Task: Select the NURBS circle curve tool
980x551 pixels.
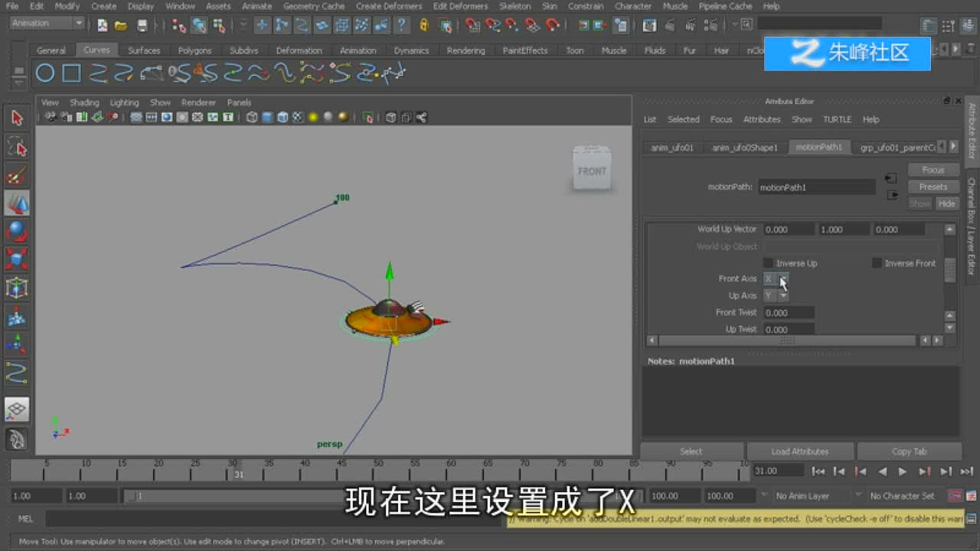Action: click(45, 73)
